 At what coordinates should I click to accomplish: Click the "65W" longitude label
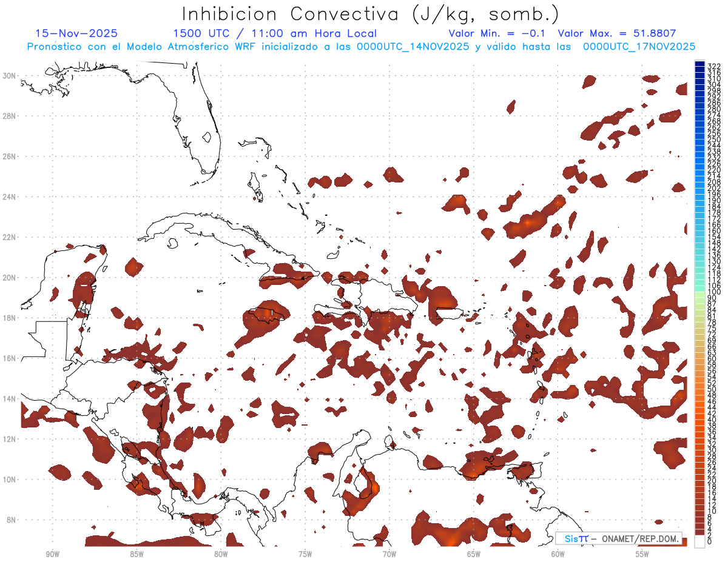point(474,554)
